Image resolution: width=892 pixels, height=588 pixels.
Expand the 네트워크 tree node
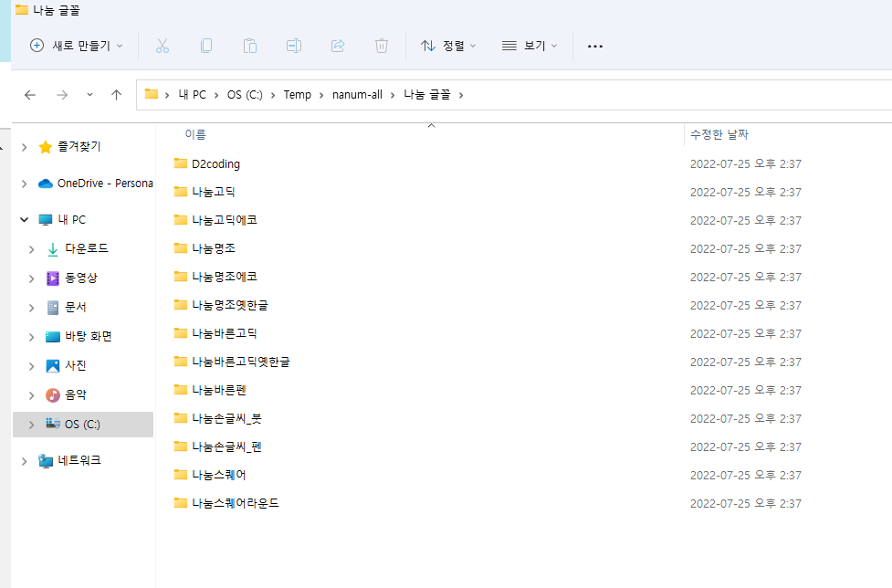click(24, 461)
